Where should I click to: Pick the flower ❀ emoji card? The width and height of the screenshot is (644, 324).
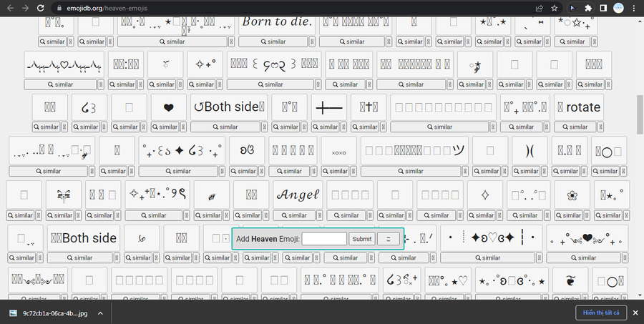[572, 195]
